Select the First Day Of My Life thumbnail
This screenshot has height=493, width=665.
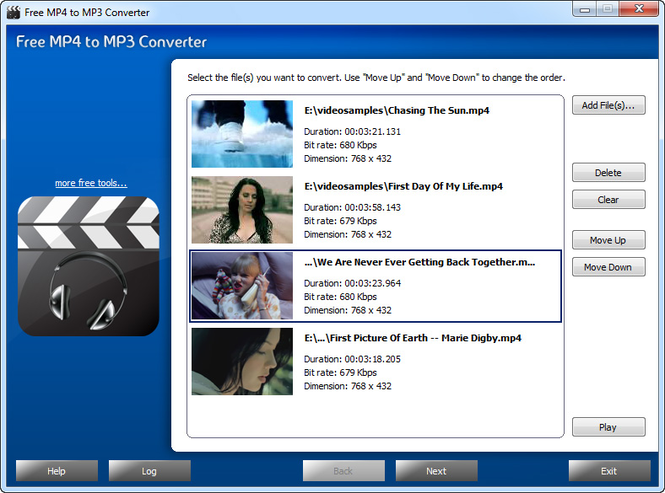[242, 210]
